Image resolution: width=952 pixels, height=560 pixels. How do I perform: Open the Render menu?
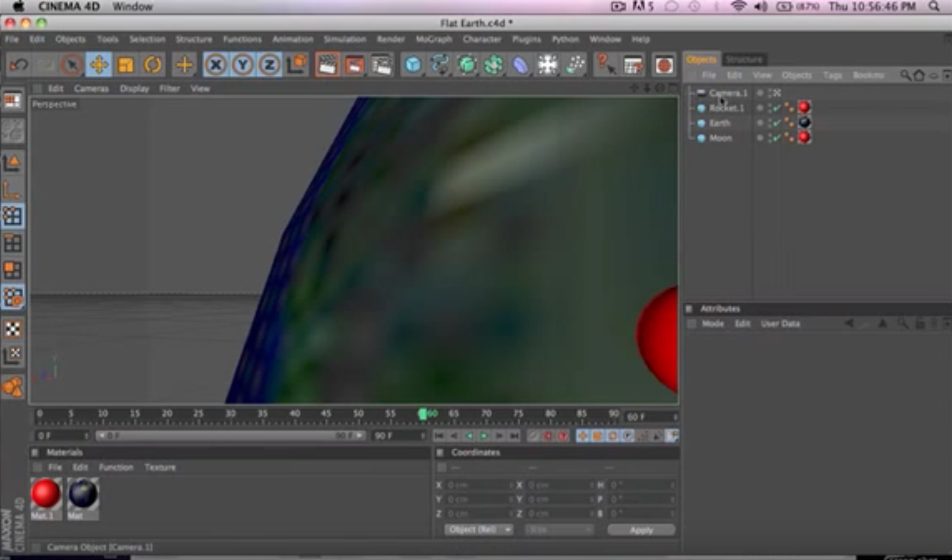coord(391,39)
